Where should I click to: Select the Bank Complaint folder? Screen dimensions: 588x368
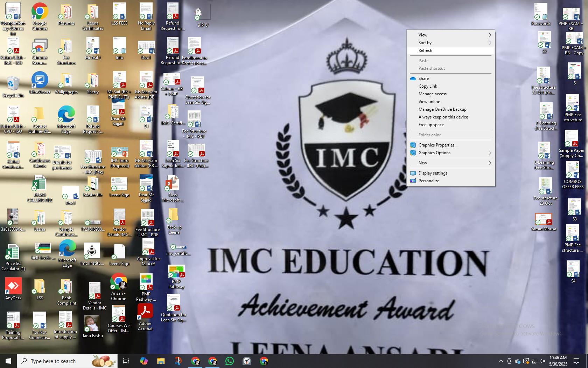pyautogui.click(x=66, y=292)
